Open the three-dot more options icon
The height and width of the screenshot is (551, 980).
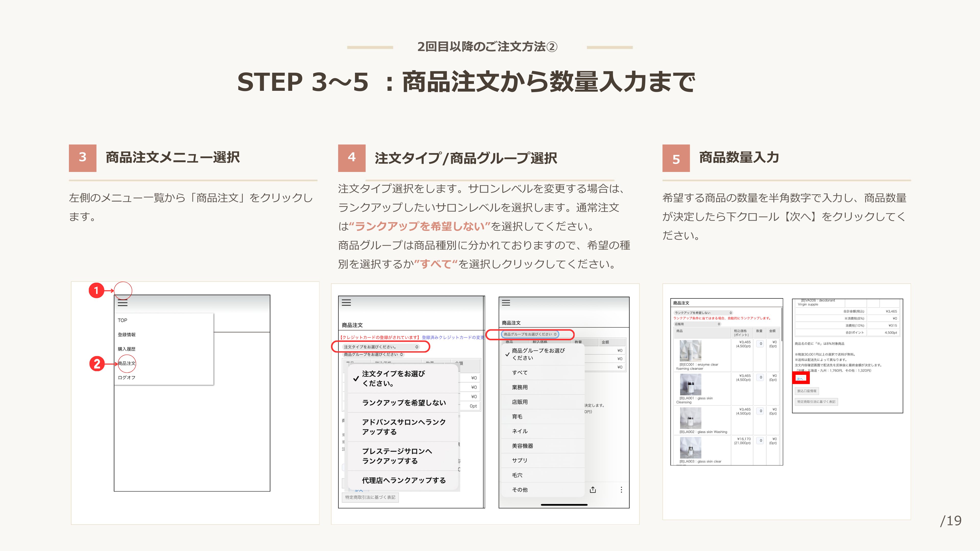(621, 490)
